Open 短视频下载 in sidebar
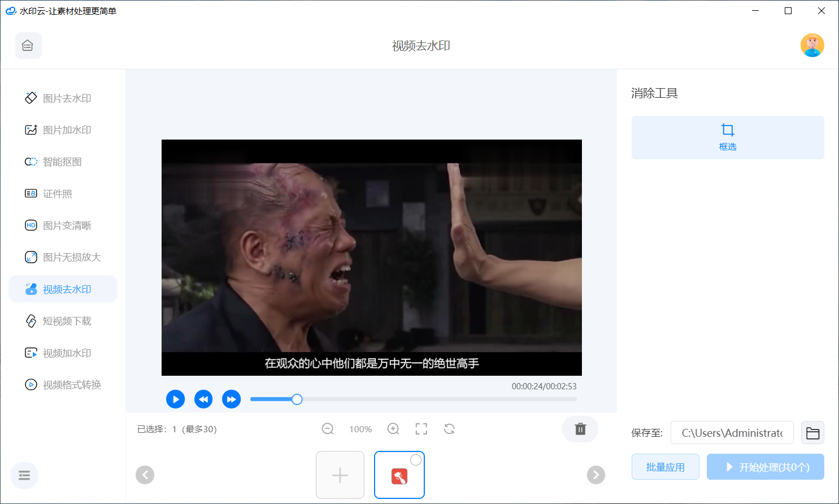 coord(63,321)
